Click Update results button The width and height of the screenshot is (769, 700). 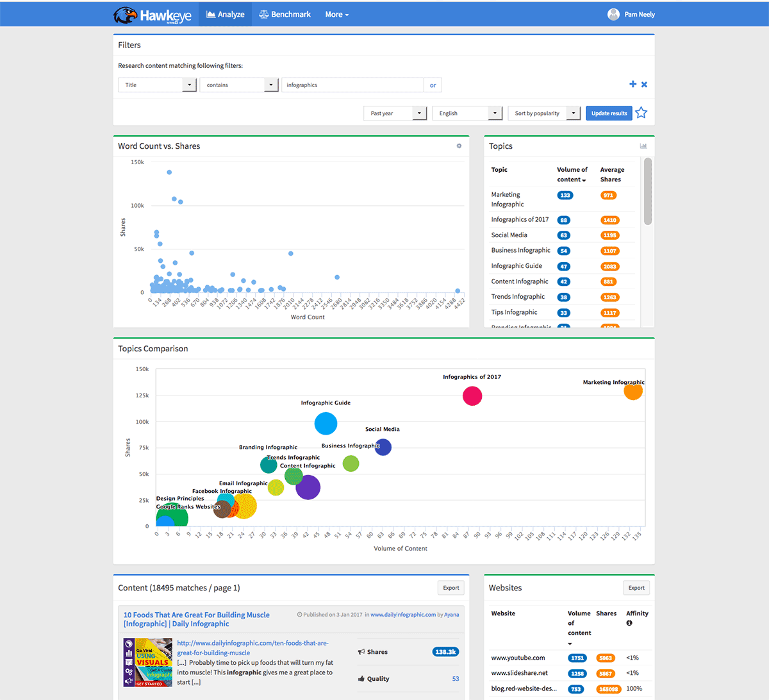coord(609,113)
